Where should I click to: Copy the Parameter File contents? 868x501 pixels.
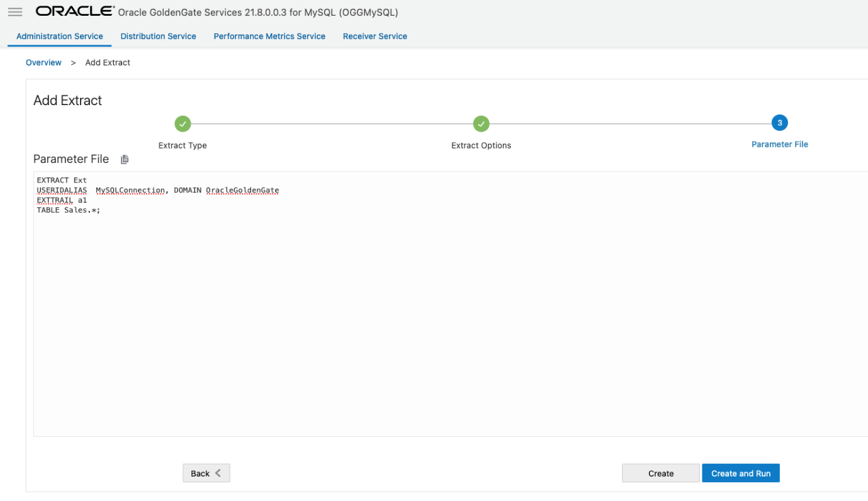[124, 159]
